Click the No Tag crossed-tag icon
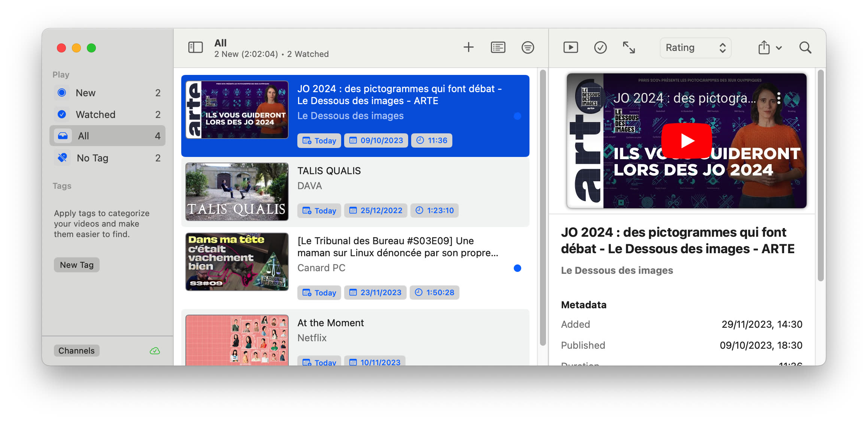This screenshot has width=868, height=421. (x=63, y=158)
